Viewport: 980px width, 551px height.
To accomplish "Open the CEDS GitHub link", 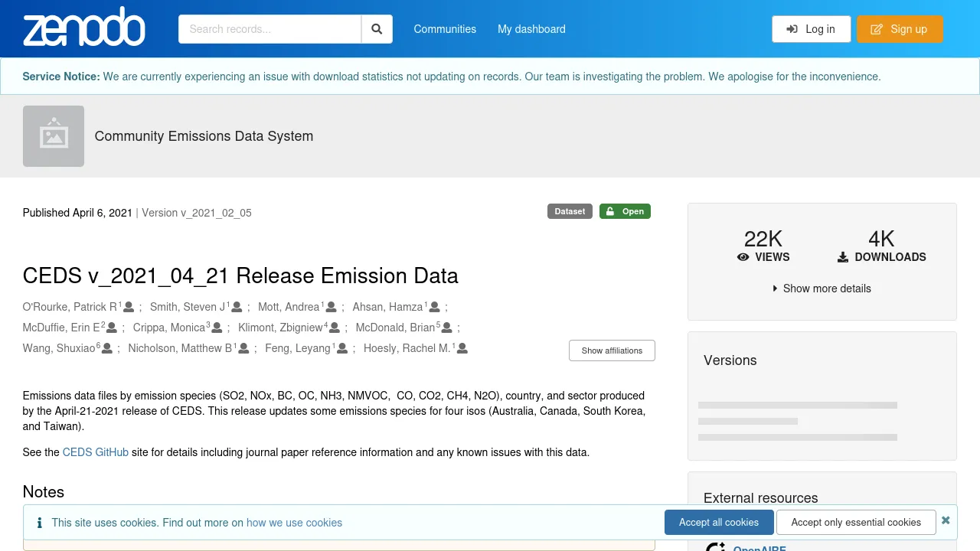I will click(96, 452).
